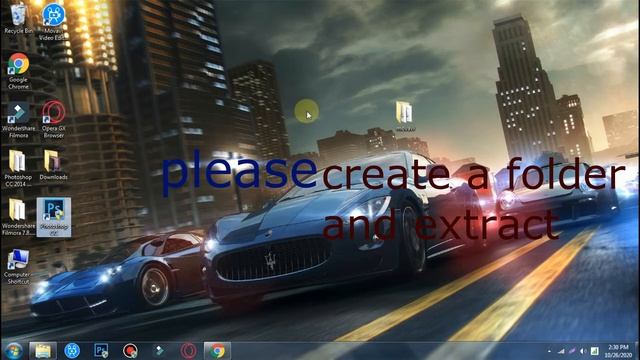
Task: Select the Wondershare Filmora 7.8 folder
Action: tap(18, 217)
